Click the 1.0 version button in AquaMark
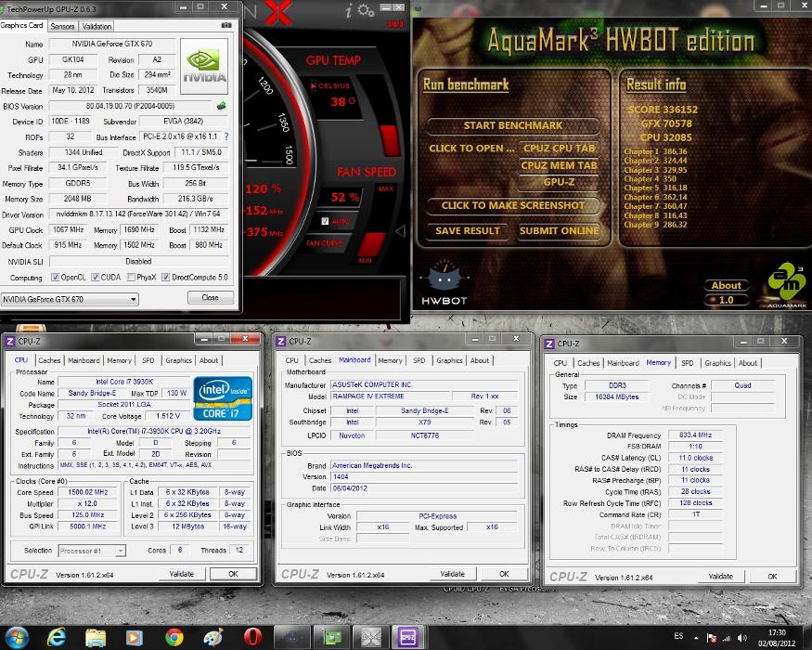 (x=726, y=300)
